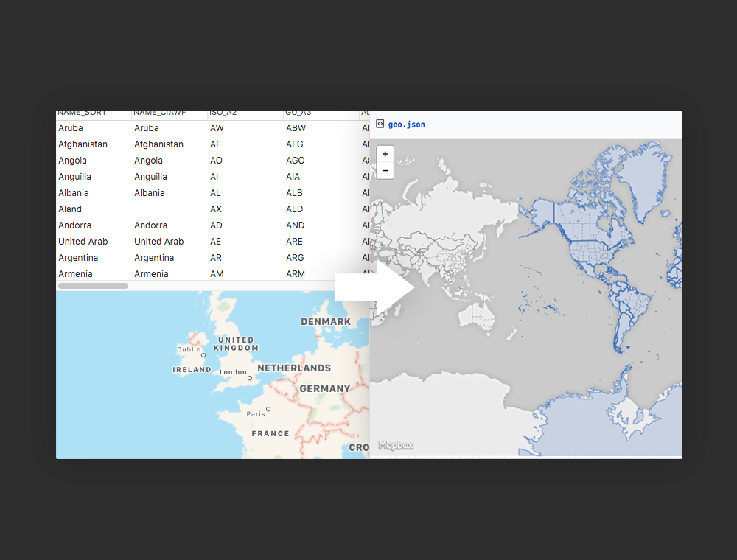The height and width of the screenshot is (560, 737).
Task: Sort the table by the ISO_A2 column
Action: click(x=223, y=112)
